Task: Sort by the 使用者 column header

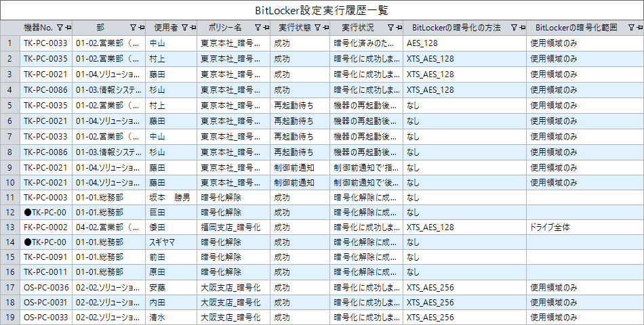Action: 166,28
